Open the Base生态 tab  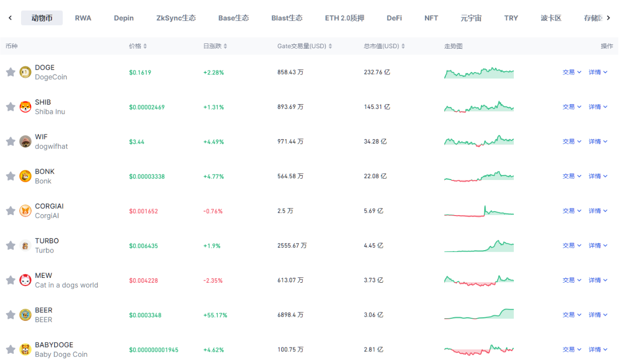[234, 18]
